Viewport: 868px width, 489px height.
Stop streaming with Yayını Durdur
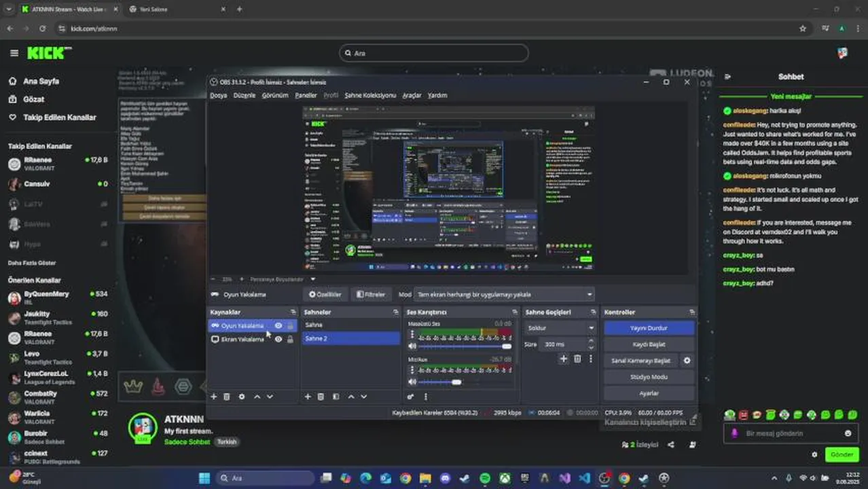[649, 328]
